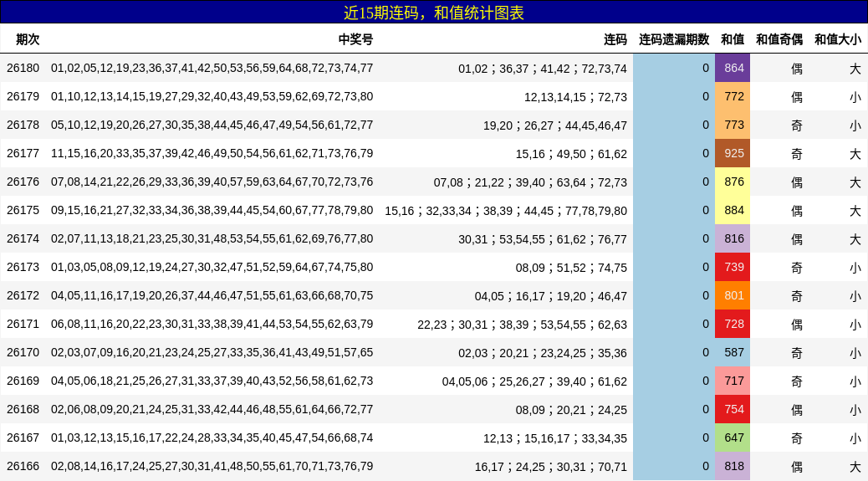Click the orange 772 sum cell

(733, 96)
